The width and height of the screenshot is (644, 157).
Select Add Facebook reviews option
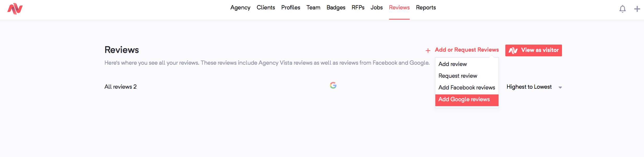(x=467, y=88)
